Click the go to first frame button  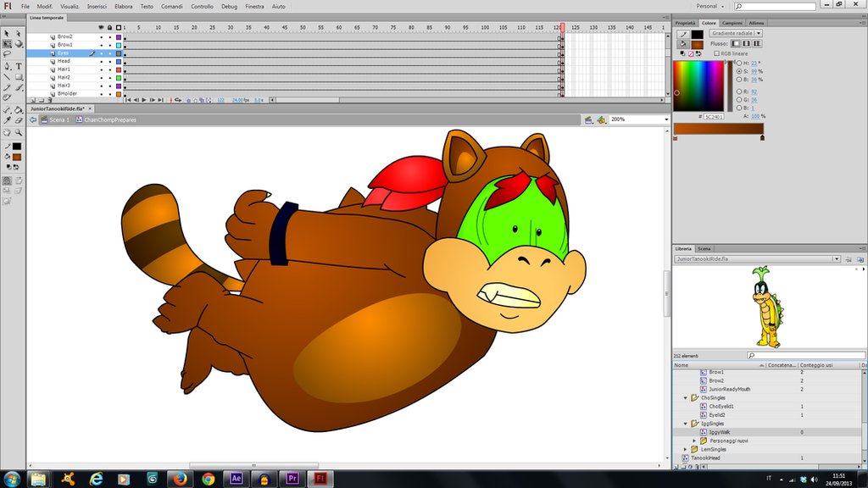pyautogui.click(x=128, y=100)
